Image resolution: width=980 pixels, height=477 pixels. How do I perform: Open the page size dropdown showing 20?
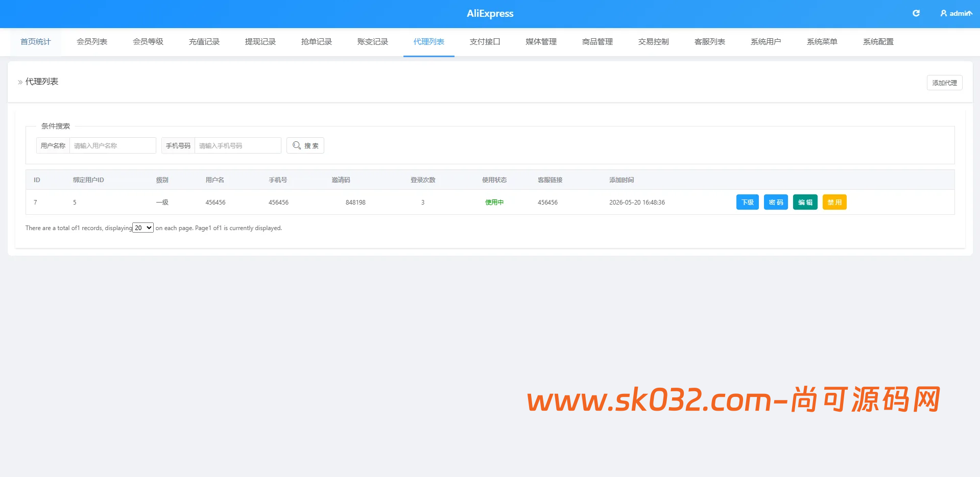(x=143, y=228)
